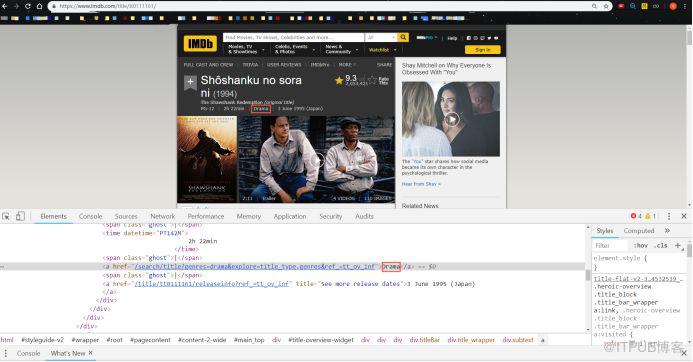Viewport: 693px width, 362px height.
Task: Open the Computed styles tab
Action: 639,230
